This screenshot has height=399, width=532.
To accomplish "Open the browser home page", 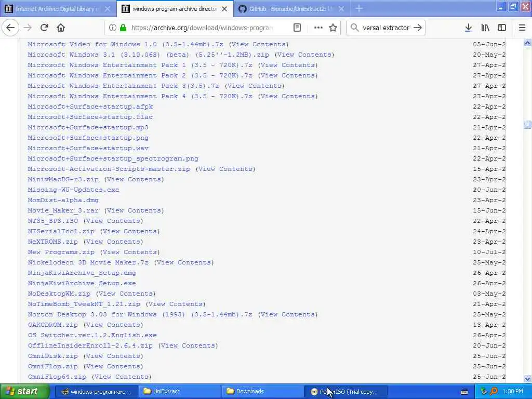I will click(x=61, y=28).
